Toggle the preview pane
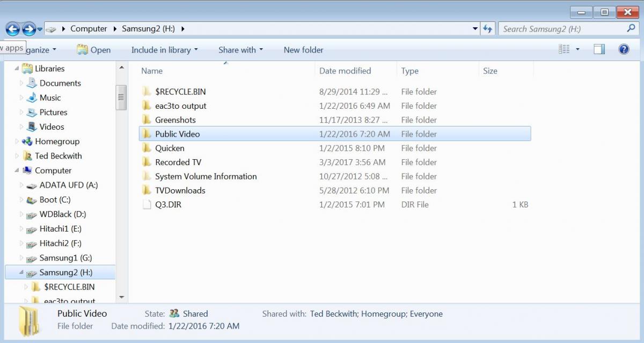This screenshot has width=644, height=343. pos(599,49)
